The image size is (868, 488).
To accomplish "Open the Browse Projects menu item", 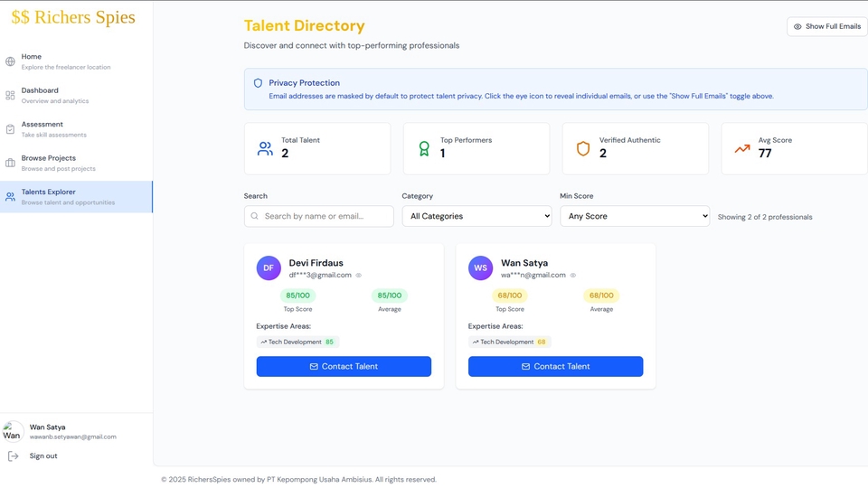I will pyautogui.click(x=48, y=158).
